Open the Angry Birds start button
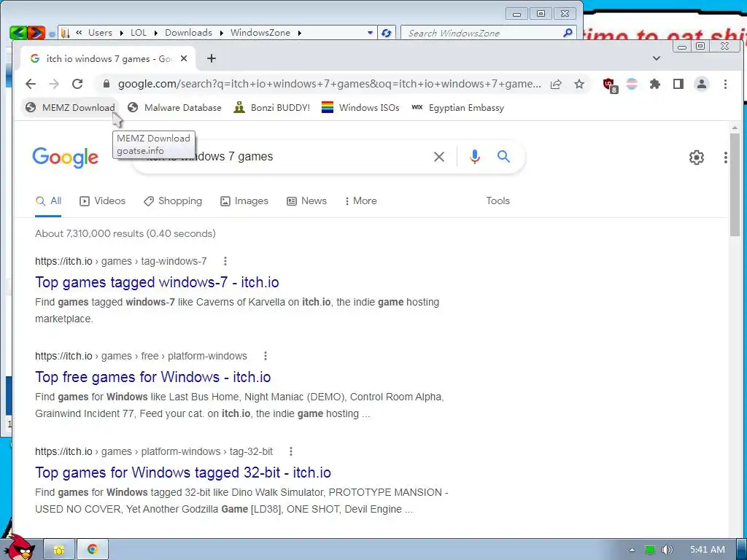Viewport: 747px width, 560px height. (x=19, y=548)
